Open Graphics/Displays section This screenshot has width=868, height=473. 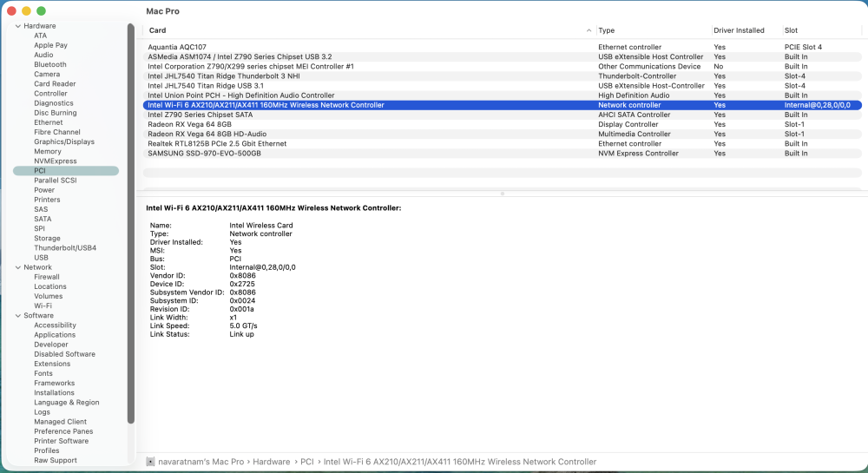[64, 141]
